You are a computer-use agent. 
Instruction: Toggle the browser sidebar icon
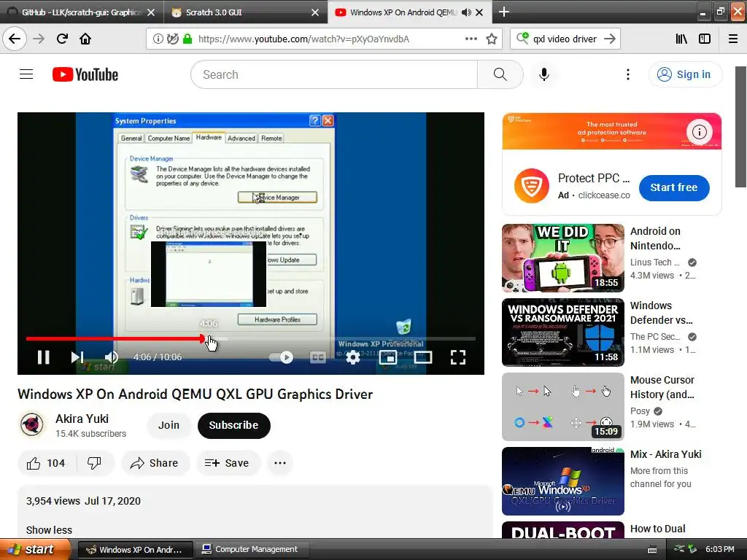point(705,39)
